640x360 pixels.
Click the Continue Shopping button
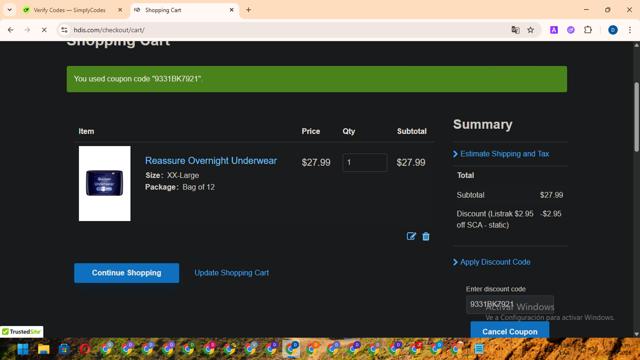point(127,273)
